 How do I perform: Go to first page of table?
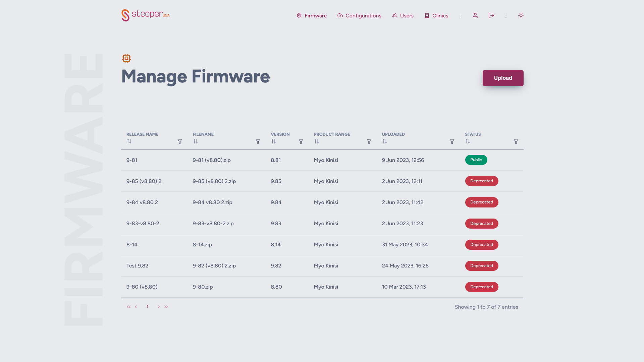pyautogui.click(x=128, y=307)
